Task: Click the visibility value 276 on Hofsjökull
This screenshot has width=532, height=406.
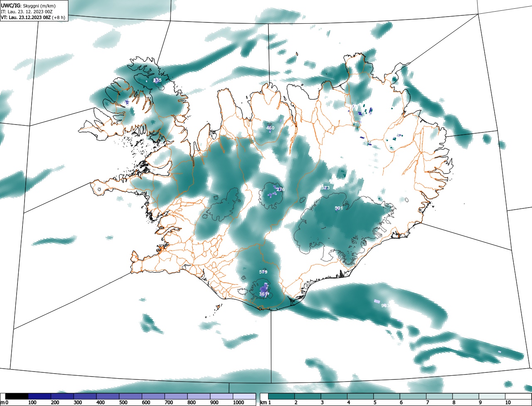Action: coord(281,189)
